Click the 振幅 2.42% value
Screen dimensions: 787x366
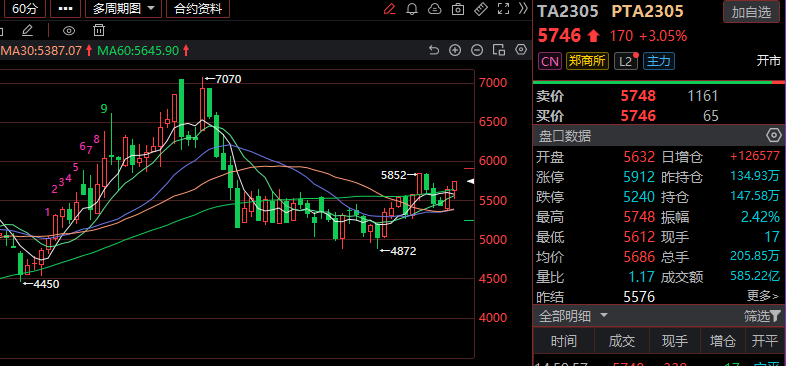pyautogui.click(x=760, y=217)
